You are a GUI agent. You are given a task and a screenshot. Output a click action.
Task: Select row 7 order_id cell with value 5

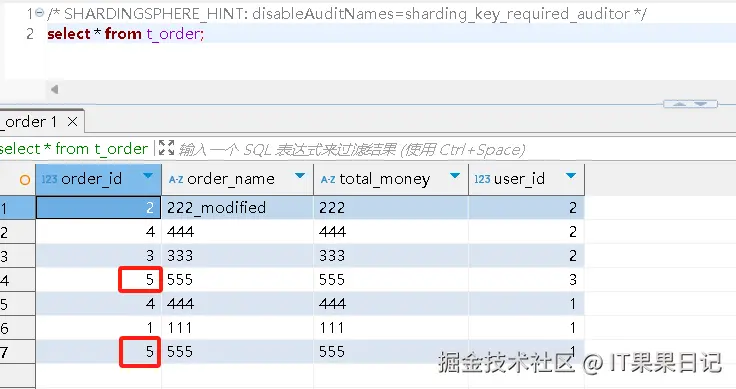(x=99, y=351)
